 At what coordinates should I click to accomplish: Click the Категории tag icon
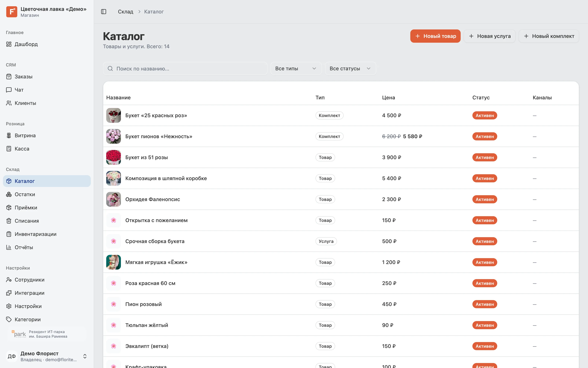click(9, 319)
